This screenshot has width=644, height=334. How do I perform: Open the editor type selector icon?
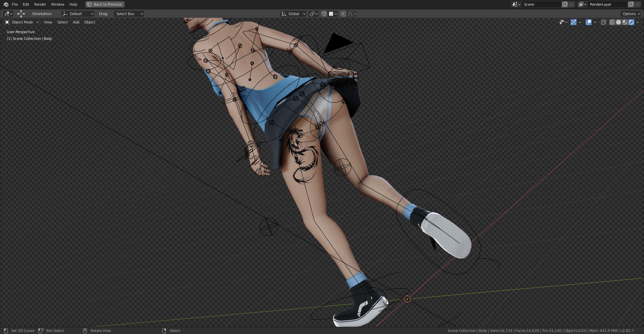click(x=8, y=14)
